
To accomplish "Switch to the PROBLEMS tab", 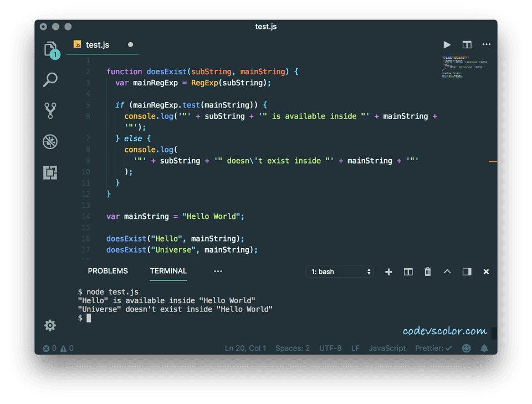I will pos(108,271).
